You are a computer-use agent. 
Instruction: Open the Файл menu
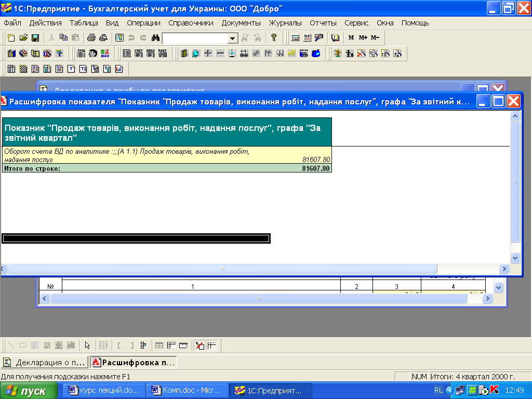pyautogui.click(x=12, y=23)
